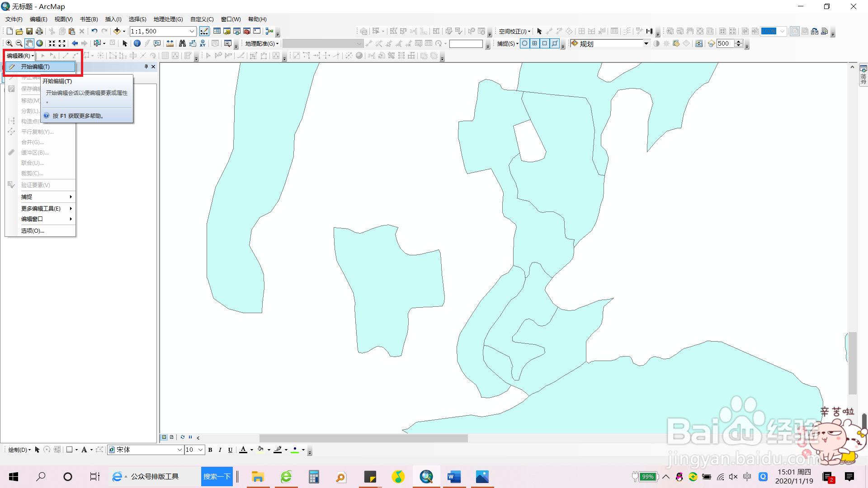Toggle the Editor Toolbar button
Screen dimensions: 868x488
click(204, 31)
